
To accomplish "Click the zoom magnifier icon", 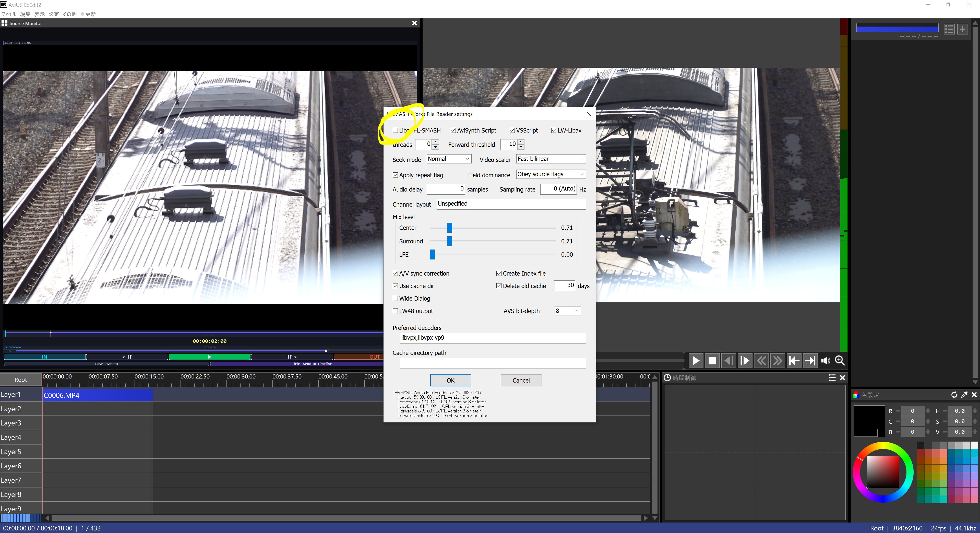I will [840, 361].
